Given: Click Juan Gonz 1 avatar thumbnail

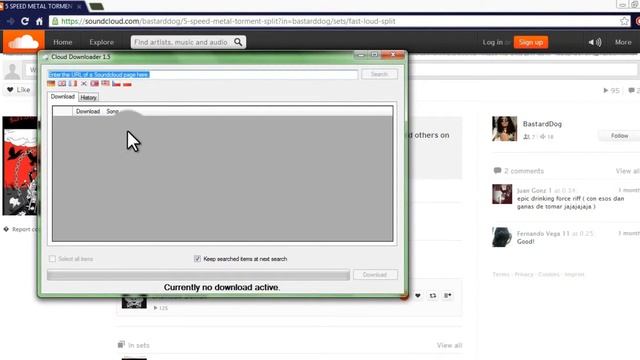Looking at the screenshot, I should click(x=502, y=194).
